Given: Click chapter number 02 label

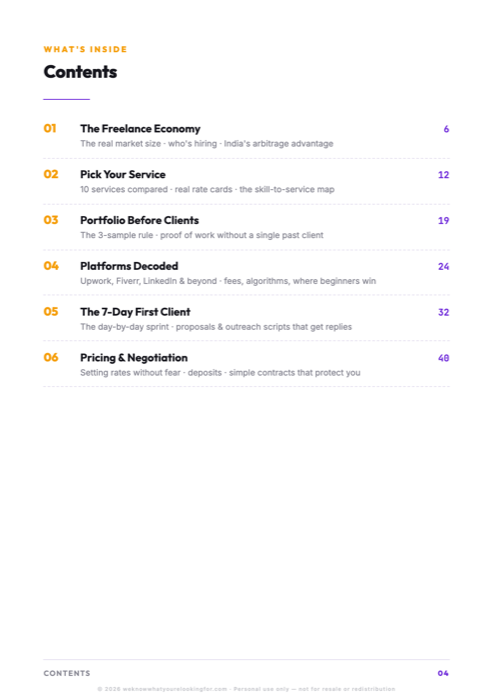Looking at the screenshot, I should (51, 174).
